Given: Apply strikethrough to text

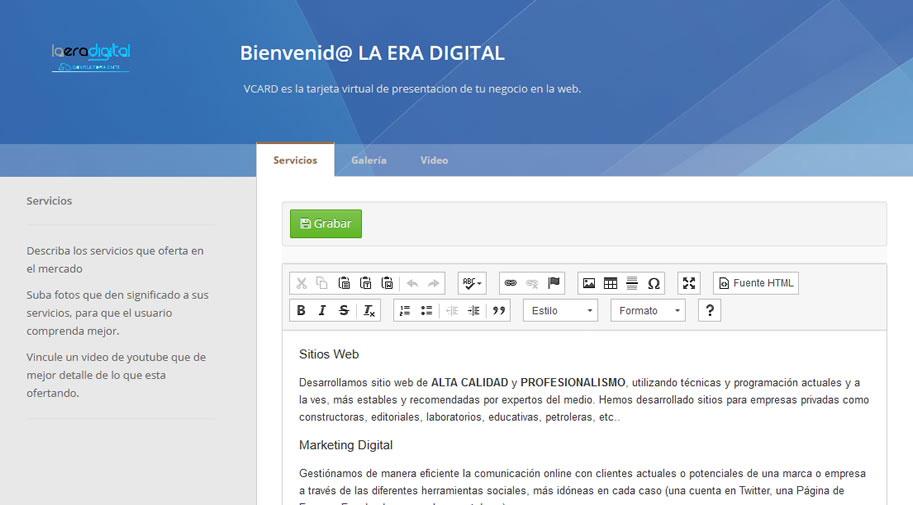Looking at the screenshot, I should coord(344,311).
